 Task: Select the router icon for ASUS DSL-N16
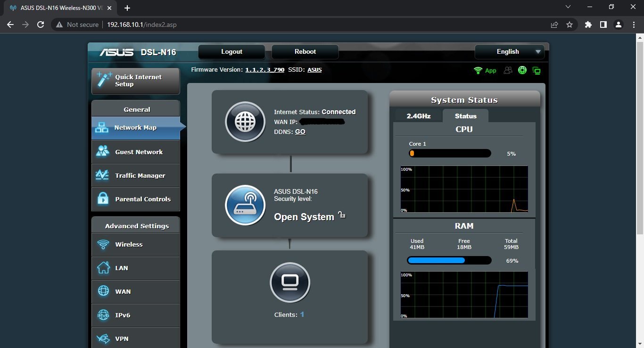point(245,205)
